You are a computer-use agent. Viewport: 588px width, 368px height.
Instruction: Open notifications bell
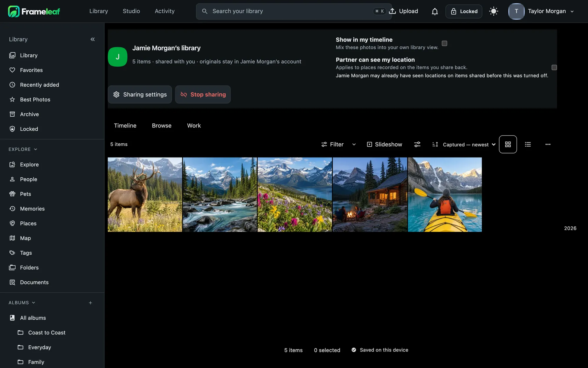(x=435, y=11)
